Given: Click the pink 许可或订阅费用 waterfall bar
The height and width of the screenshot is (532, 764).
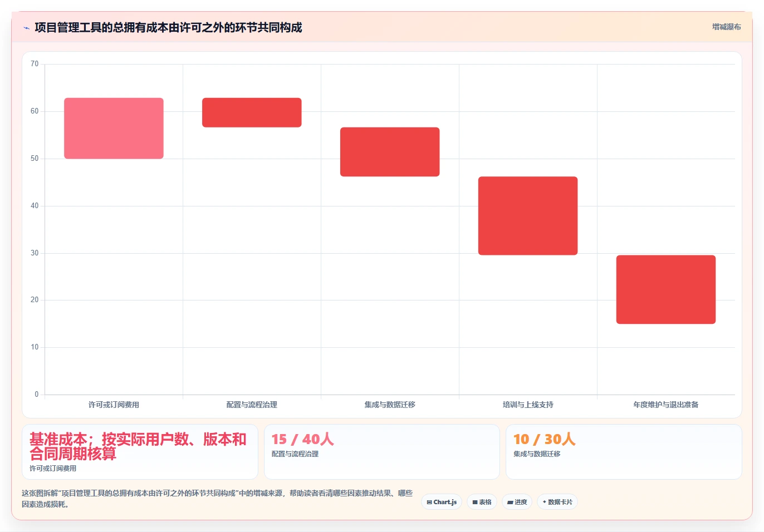Looking at the screenshot, I should click(114, 129).
